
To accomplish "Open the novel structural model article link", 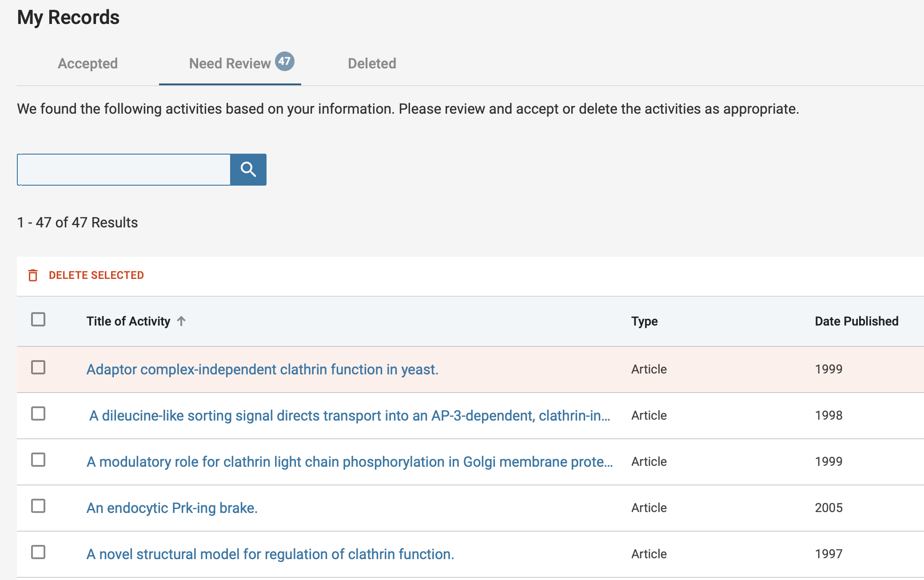I will pos(270,554).
